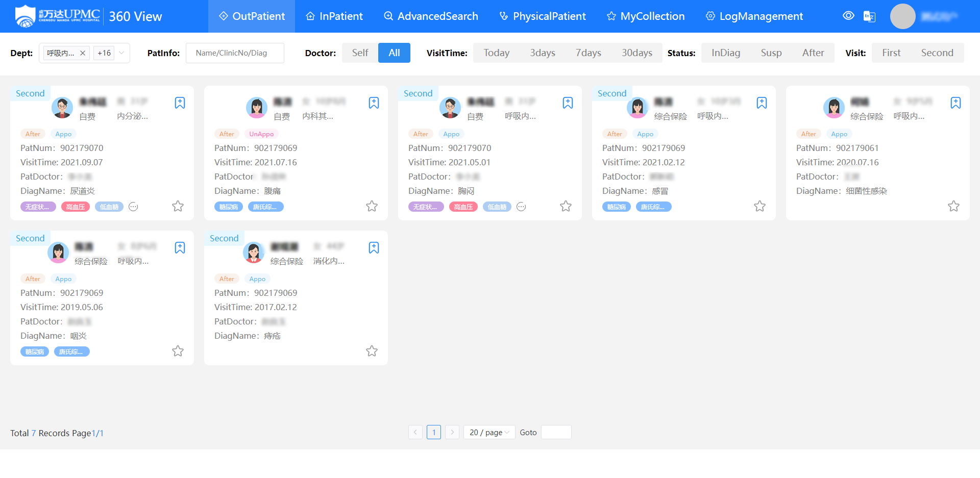Click the language translate icon in header

[869, 16]
